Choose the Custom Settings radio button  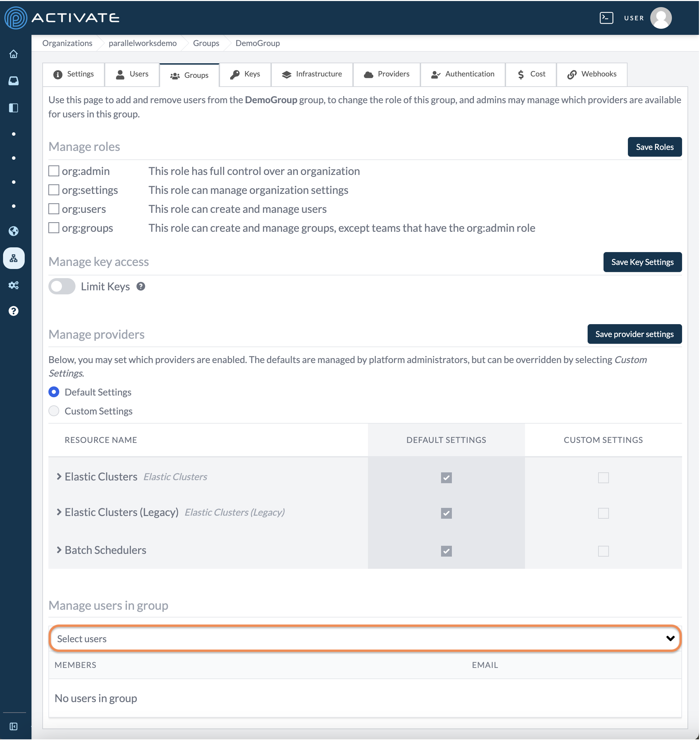click(54, 411)
